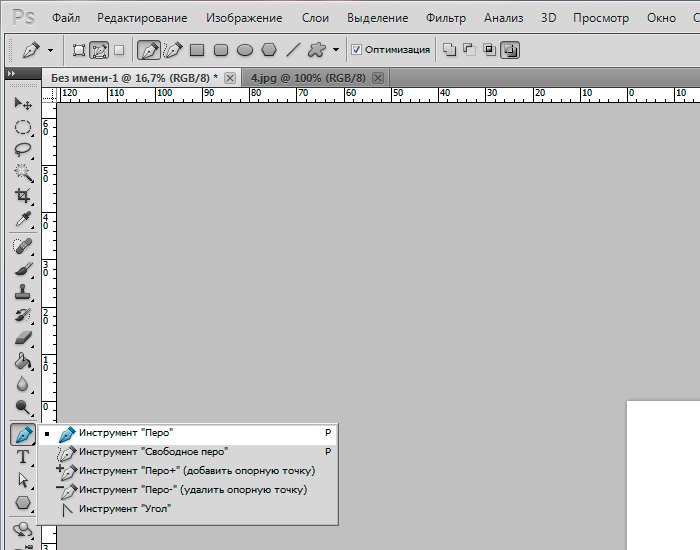Toggle the Оптимизация checkbox

click(x=356, y=49)
